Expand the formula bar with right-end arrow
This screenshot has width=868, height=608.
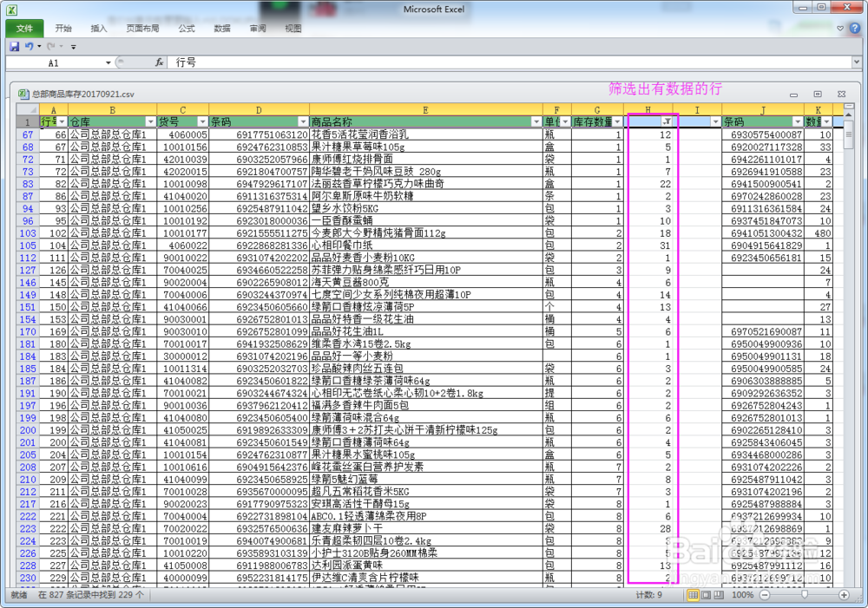coord(856,62)
